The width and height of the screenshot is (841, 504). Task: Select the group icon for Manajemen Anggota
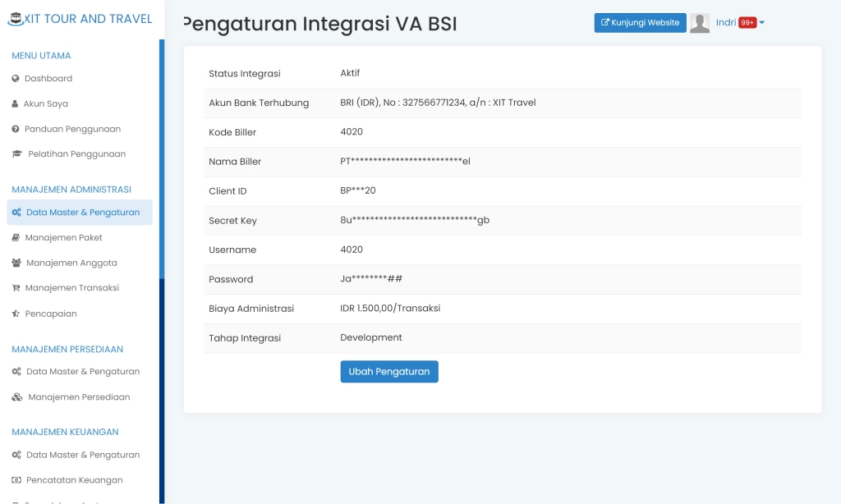(16, 263)
